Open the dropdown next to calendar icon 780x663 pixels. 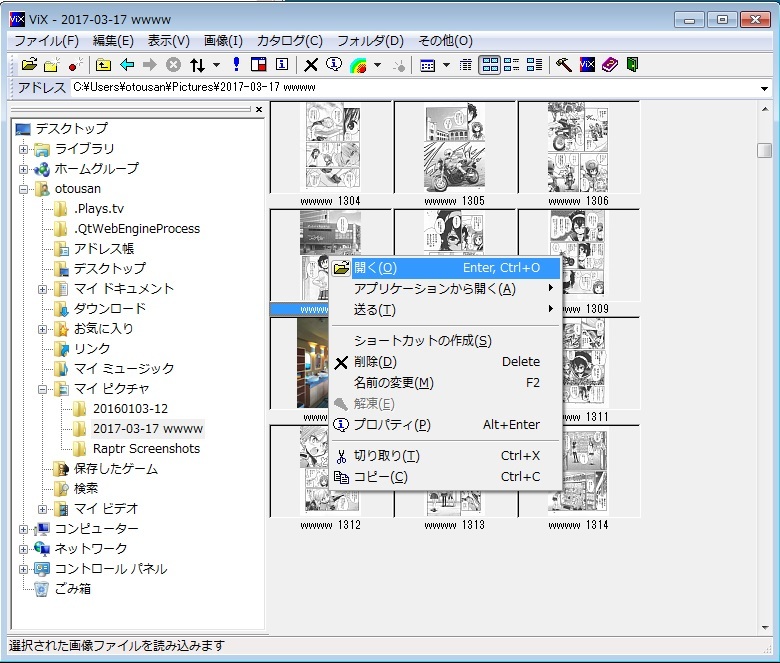click(446, 65)
